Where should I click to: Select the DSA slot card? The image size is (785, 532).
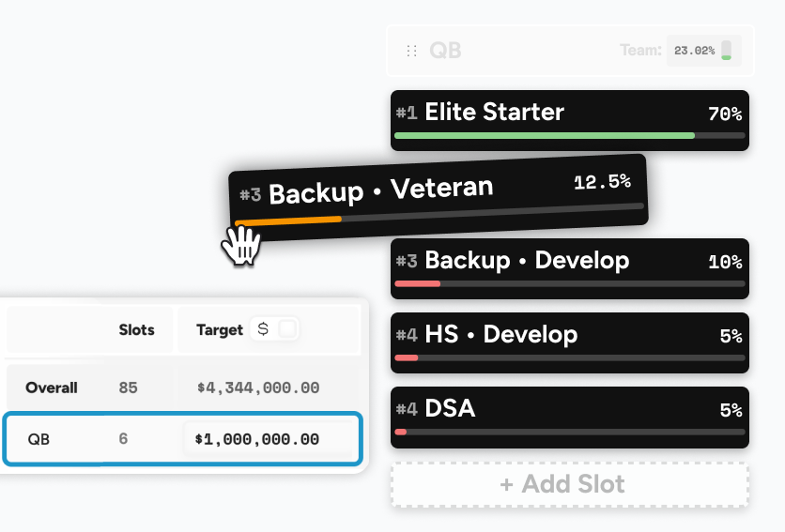(569, 417)
